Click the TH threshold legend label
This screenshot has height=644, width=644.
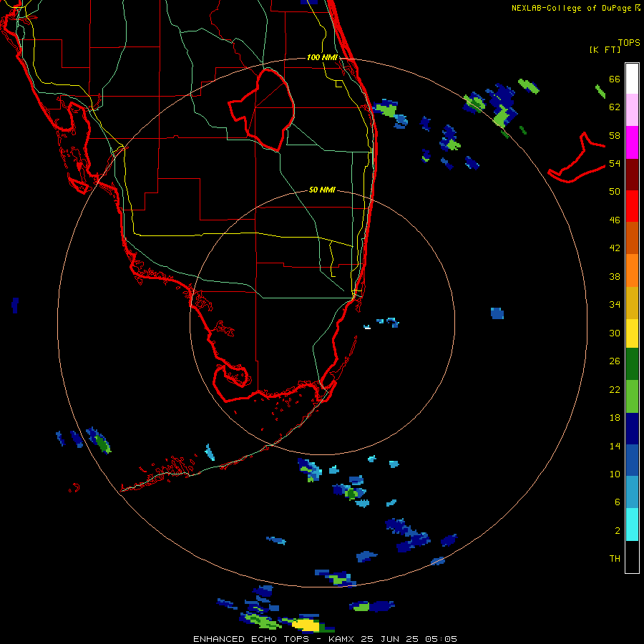[x=615, y=558]
